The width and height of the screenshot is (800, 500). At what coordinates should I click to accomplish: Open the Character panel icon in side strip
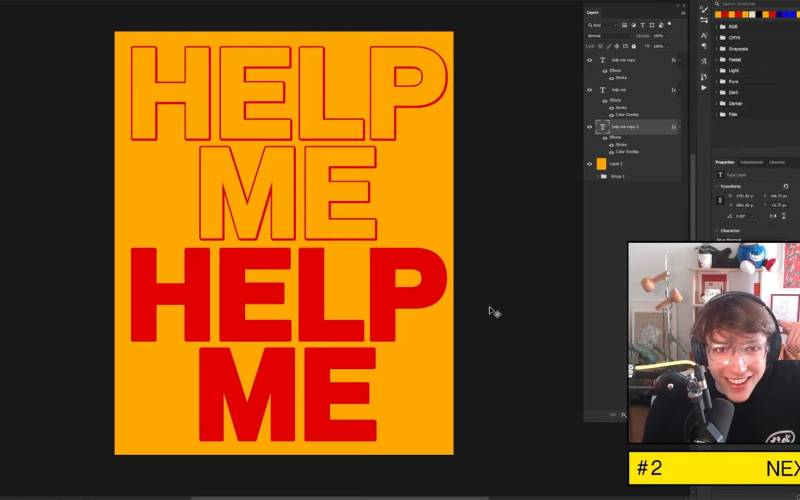(704, 36)
